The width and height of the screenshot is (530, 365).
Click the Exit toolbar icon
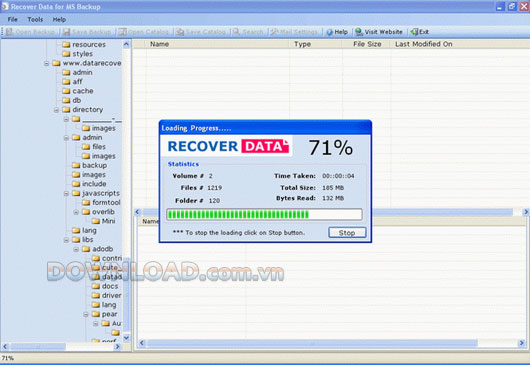tap(414, 32)
